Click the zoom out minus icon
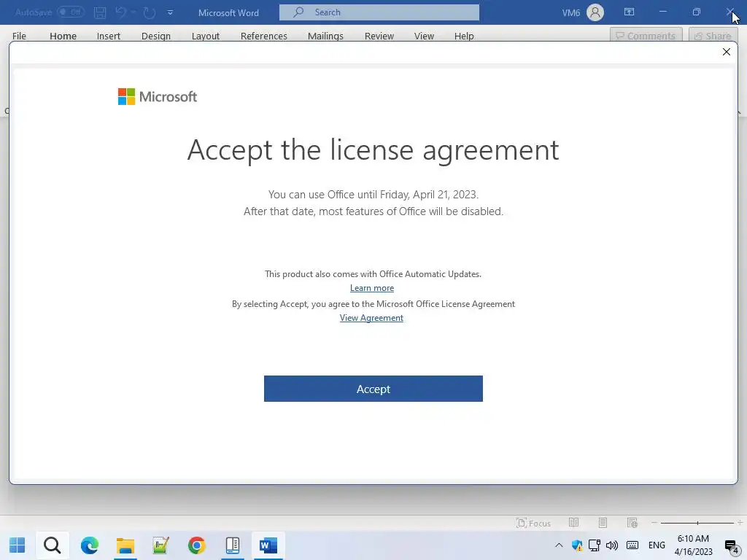This screenshot has width=747, height=560. point(654,523)
